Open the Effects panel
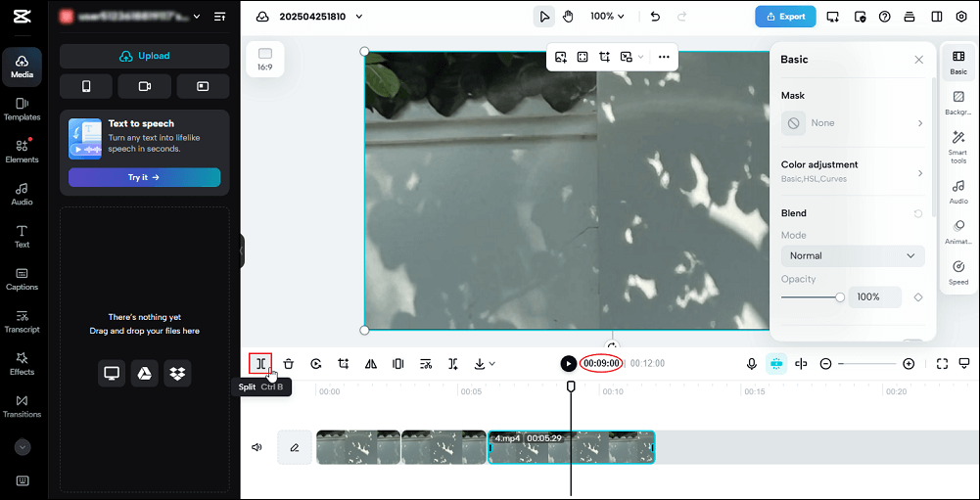980x500 pixels. (x=22, y=364)
